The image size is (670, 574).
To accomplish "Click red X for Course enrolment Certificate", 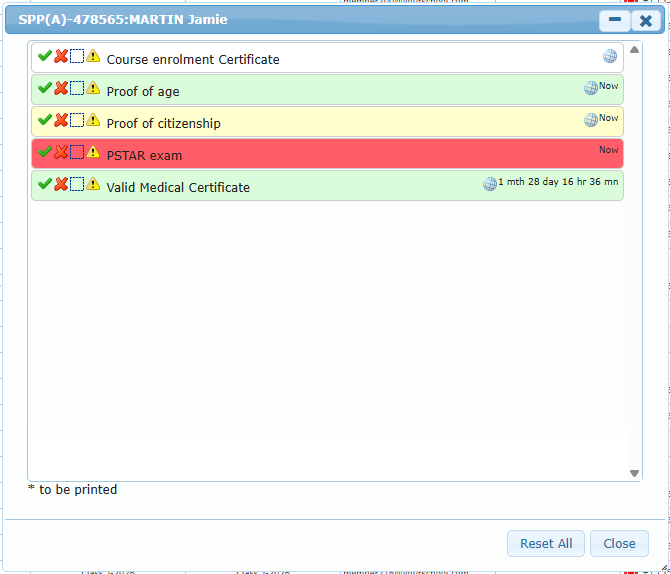I will point(61,56).
